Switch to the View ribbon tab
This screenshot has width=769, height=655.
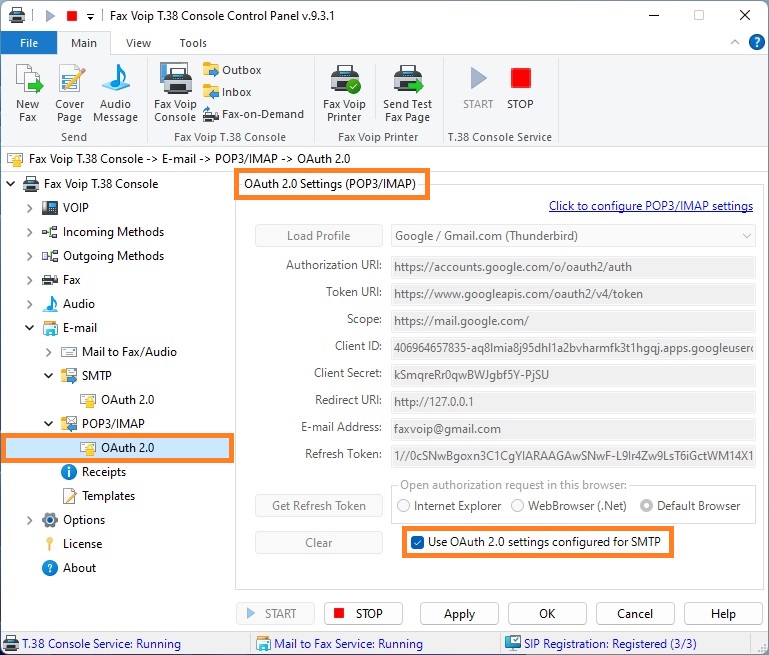[138, 43]
